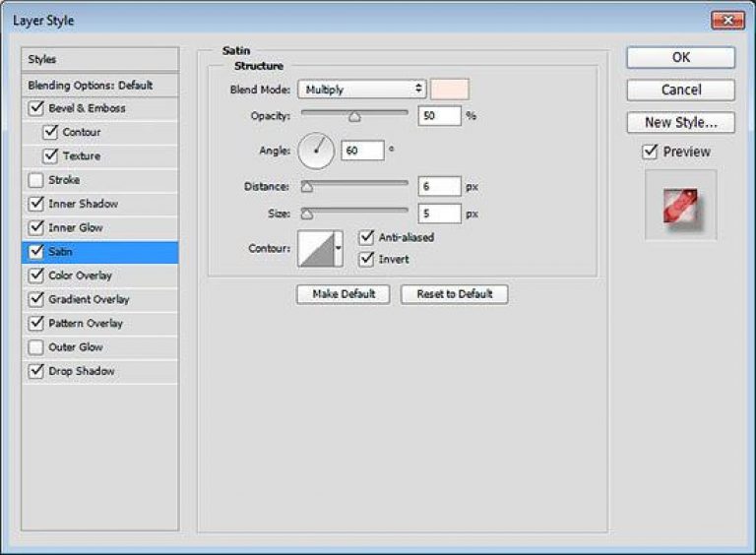Click the Satin contour curve thumbnail

(x=317, y=249)
